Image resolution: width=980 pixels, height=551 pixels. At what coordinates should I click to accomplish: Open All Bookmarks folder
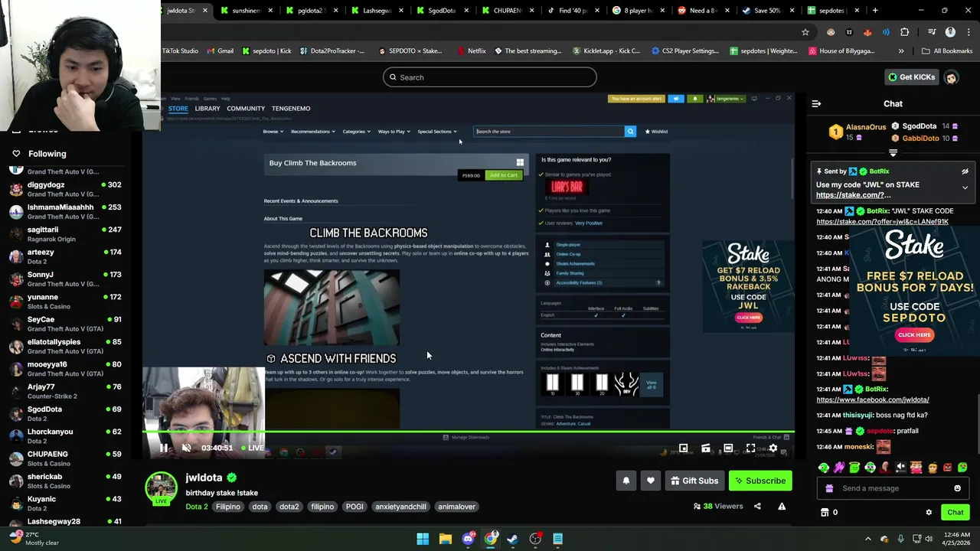pyautogui.click(x=947, y=51)
